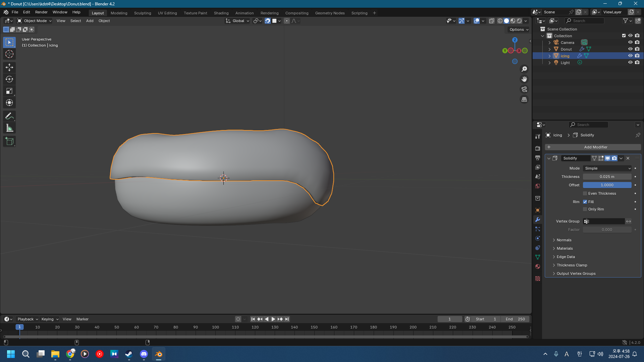Expand the Output Vertex Groups subpanel
The width and height of the screenshot is (644, 362).
click(576, 274)
